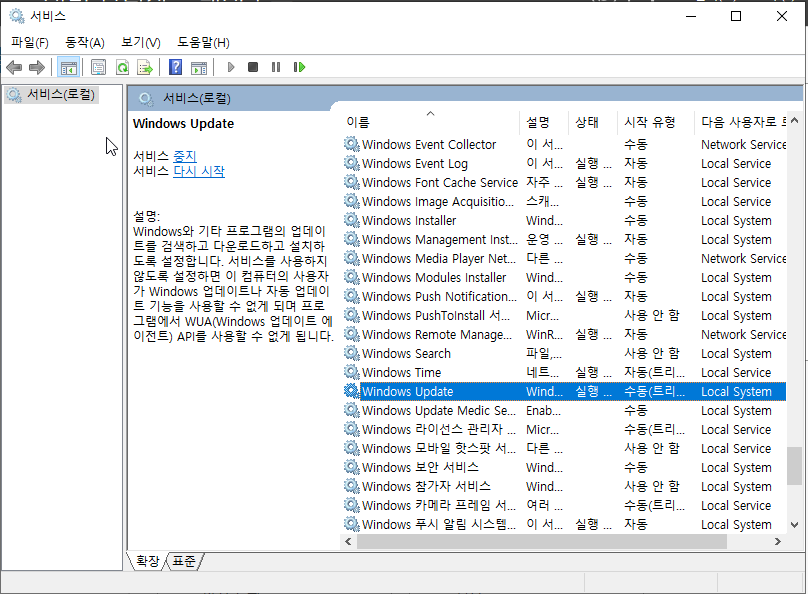Click the Restart Service icon
Viewport: 808px width, 594px height.
299,67
